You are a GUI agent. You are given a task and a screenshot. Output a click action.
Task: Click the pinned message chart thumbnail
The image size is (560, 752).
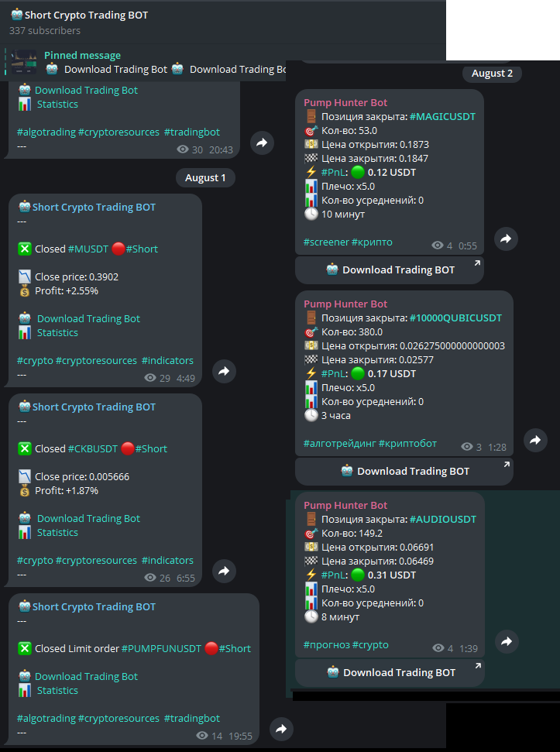pos(24,62)
